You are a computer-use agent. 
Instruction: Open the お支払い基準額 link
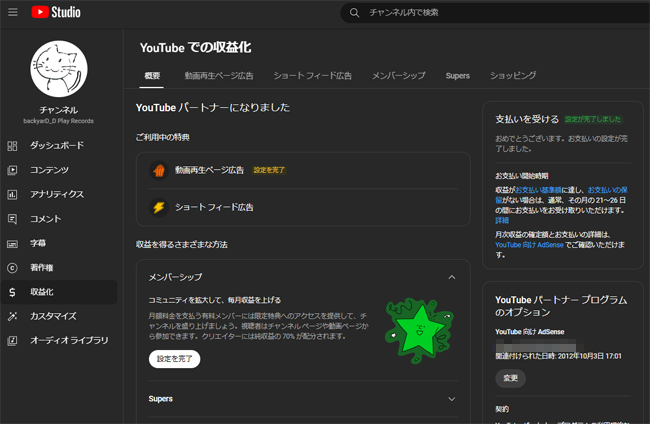pos(538,190)
